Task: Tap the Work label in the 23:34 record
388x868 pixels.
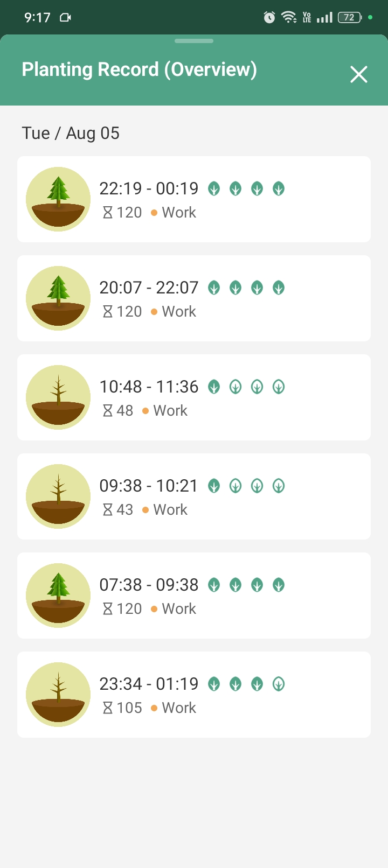Action: [x=179, y=708]
